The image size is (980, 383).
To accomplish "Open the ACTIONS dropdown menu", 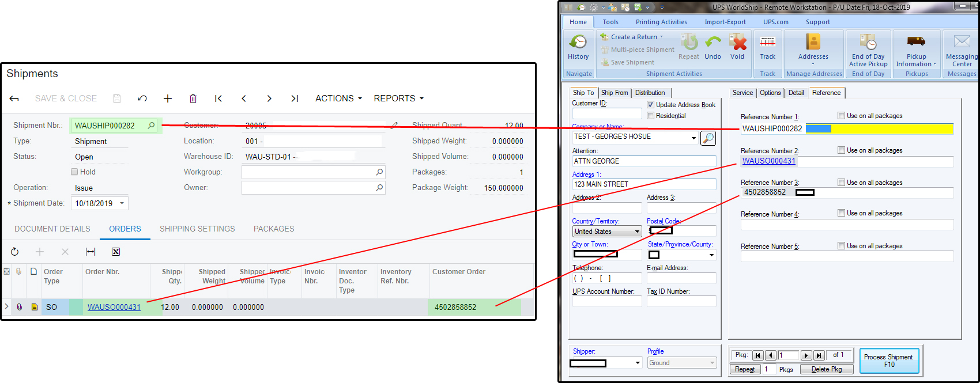I will coord(338,98).
